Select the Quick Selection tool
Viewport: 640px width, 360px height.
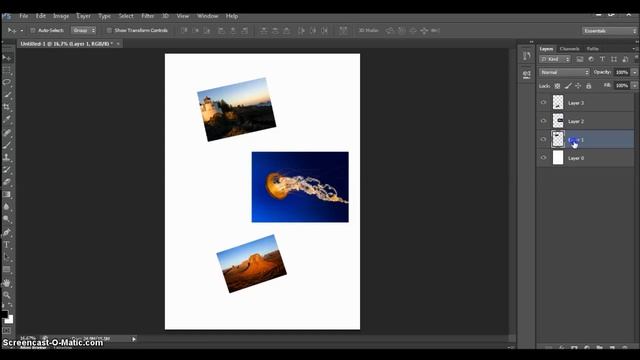coord(7,95)
